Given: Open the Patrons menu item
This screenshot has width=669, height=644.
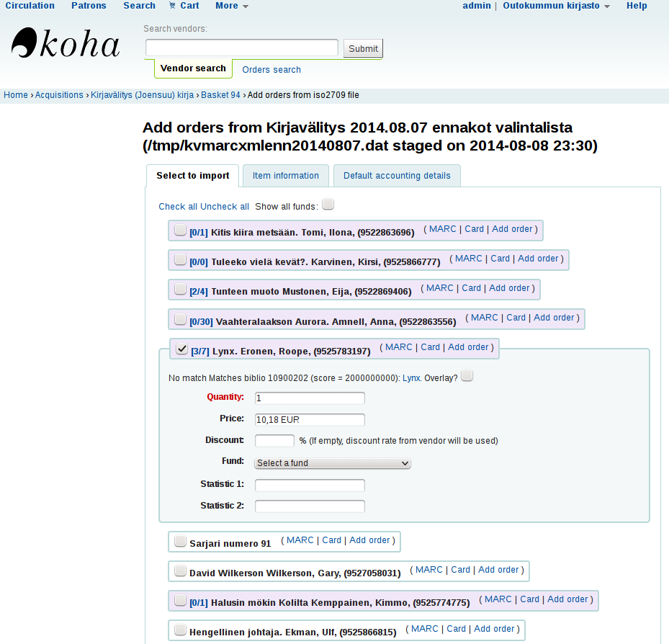Looking at the screenshot, I should (x=89, y=6).
